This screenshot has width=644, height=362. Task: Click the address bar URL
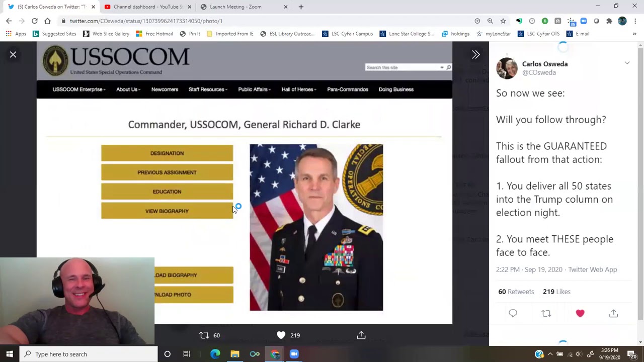(146, 21)
